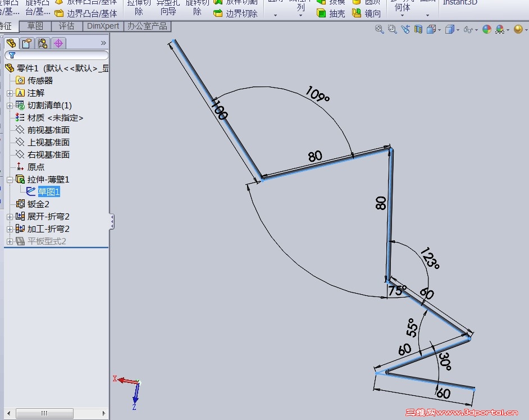This screenshot has height=420, width=529.
Task: Select the 传感器 tree item
Action: click(x=34, y=81)
